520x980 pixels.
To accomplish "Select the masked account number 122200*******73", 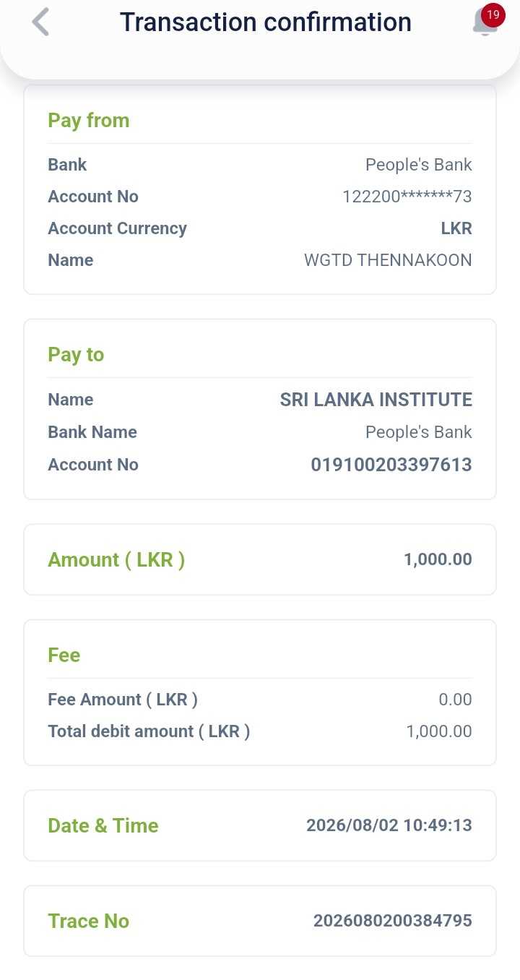I will click(407, 197).
